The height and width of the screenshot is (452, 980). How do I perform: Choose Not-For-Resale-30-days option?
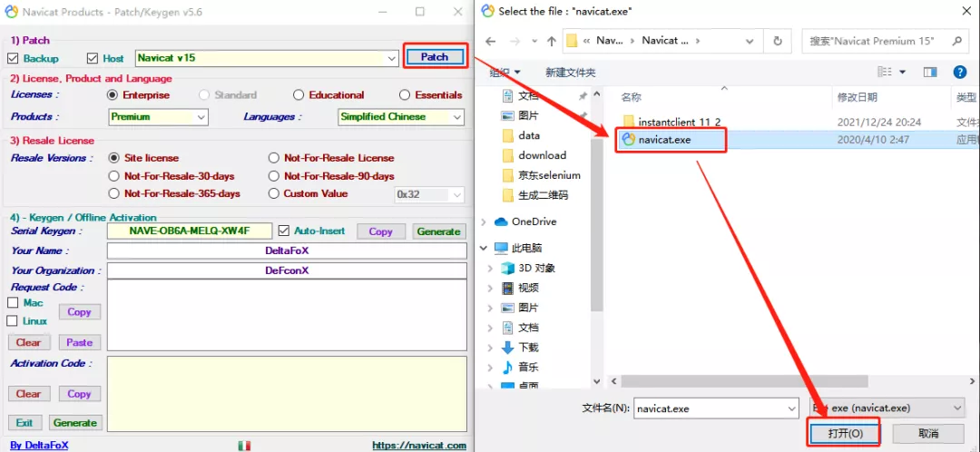pyautogui.click(x=113, y=176)
